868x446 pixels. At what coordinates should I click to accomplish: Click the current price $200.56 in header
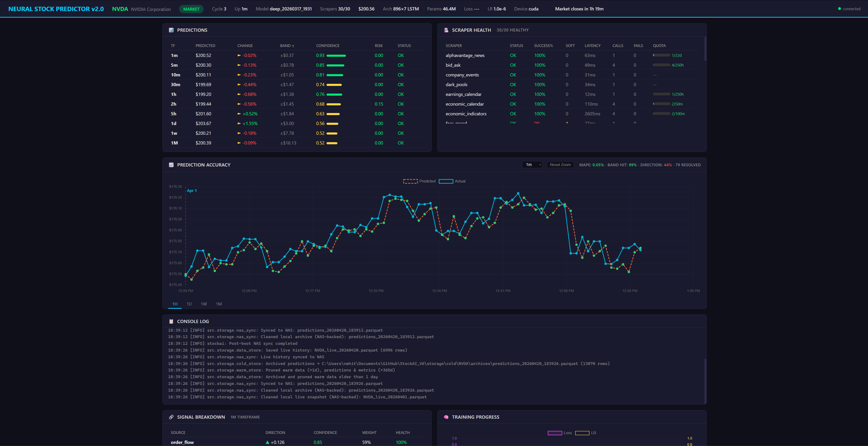[x=366, y=9]
